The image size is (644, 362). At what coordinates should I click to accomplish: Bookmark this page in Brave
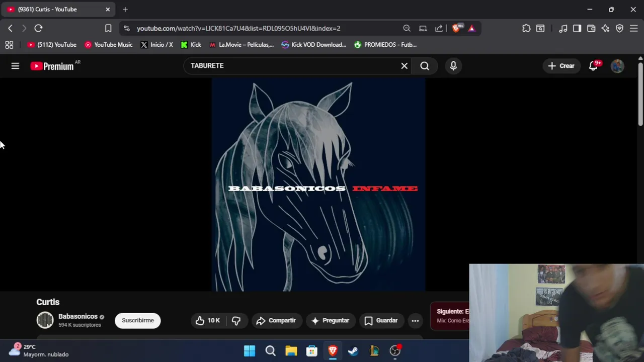[108, 28]
